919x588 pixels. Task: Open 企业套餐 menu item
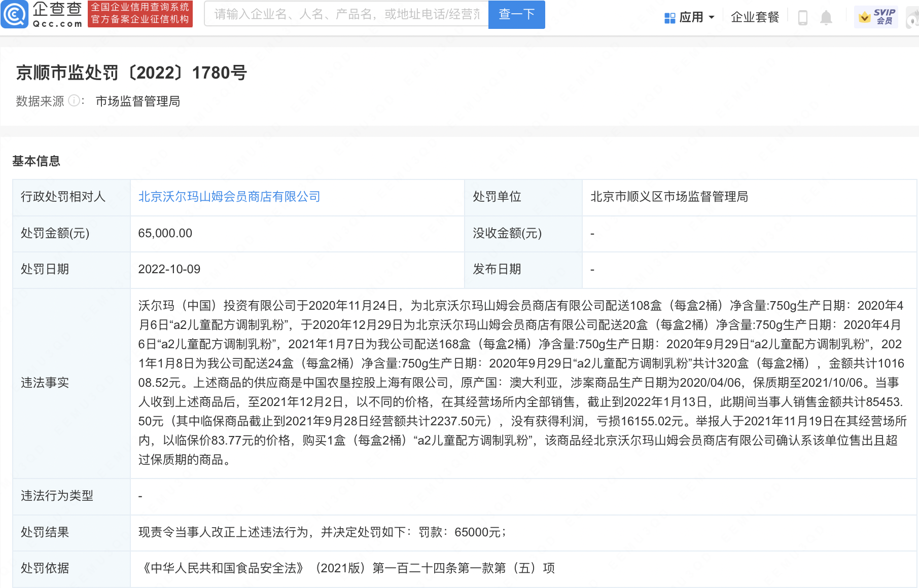point(755,17)
